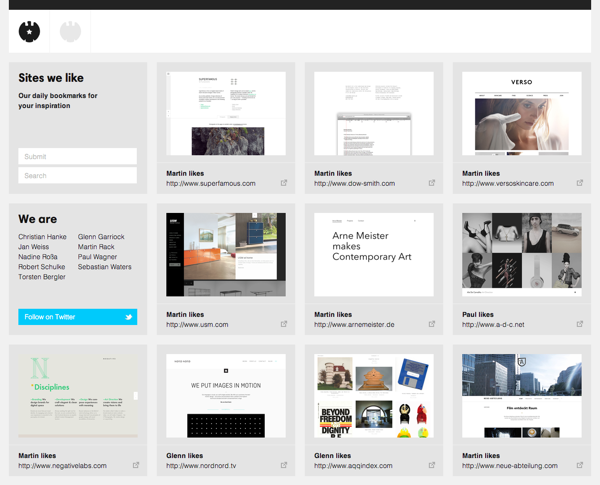Follow the http://www.dow-smith.com link
The image size is (600, 485).
355,183
